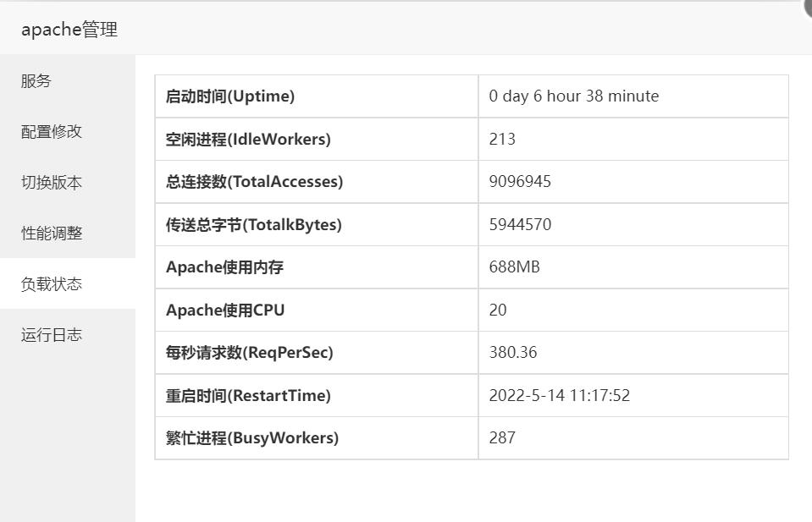Select IdleWorkers value 213
Viewport: 812px width, 522px height.
click(502, 139)
